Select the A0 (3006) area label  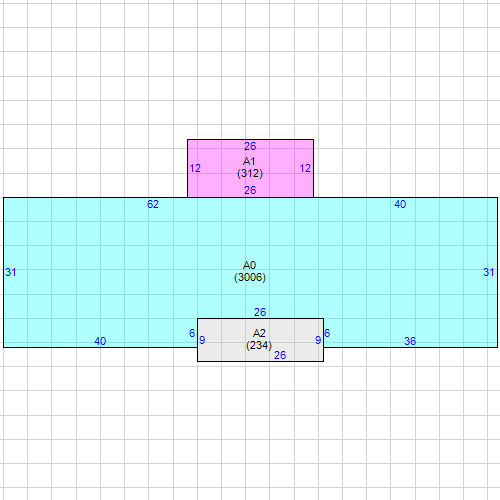pyautogui.click(x=250, y=271)
